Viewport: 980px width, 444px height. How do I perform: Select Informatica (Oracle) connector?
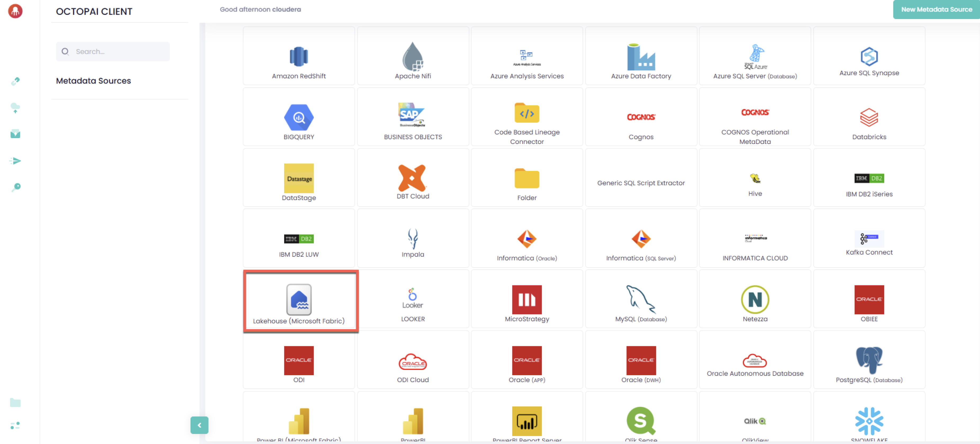point(527,238)
